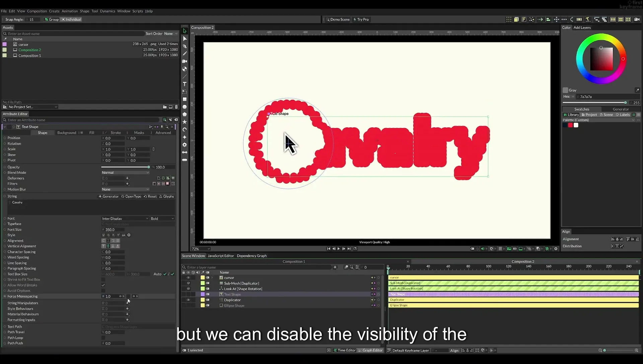Open the Hex color mode dropdown
Screen dimensions: 643x364
pyautogui.click(x=569, y=96)
